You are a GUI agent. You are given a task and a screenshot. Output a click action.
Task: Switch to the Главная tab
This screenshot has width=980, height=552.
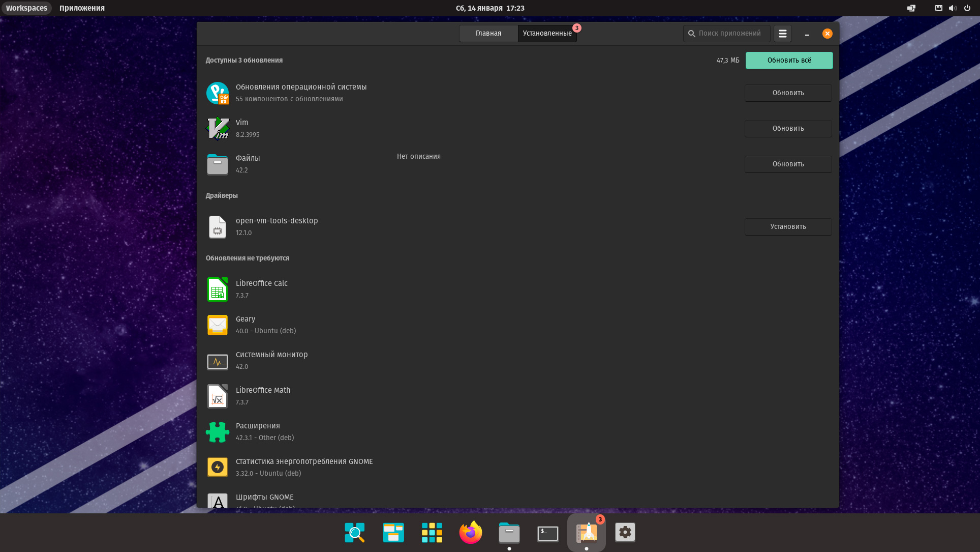[x=488, y=34]
